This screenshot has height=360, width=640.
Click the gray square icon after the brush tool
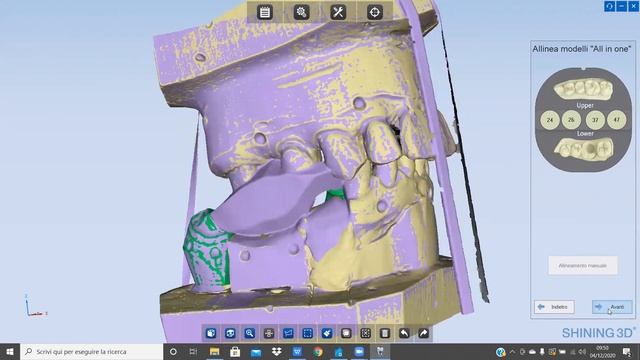tap(346, 333)
